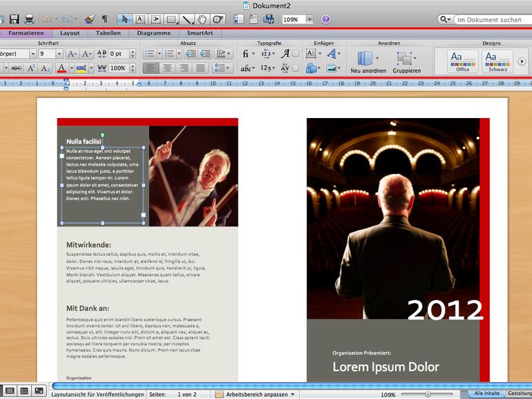Switch to the Diagramme tab
The height and width of the screenshot is (399, 532).
point(153,33)
